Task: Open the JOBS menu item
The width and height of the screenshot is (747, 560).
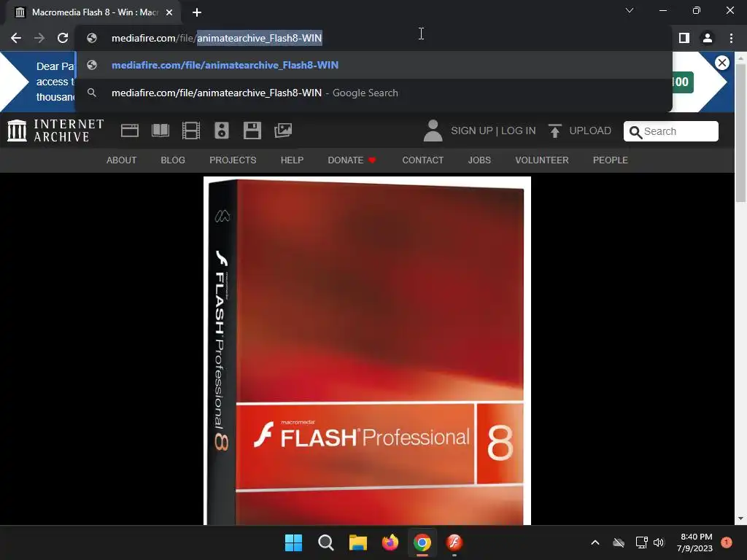Action: 479,160
